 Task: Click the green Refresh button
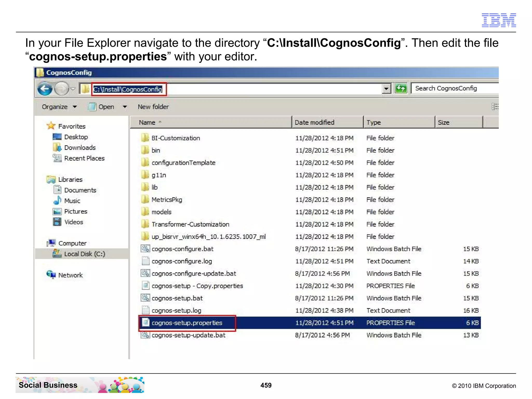[401, 88]
